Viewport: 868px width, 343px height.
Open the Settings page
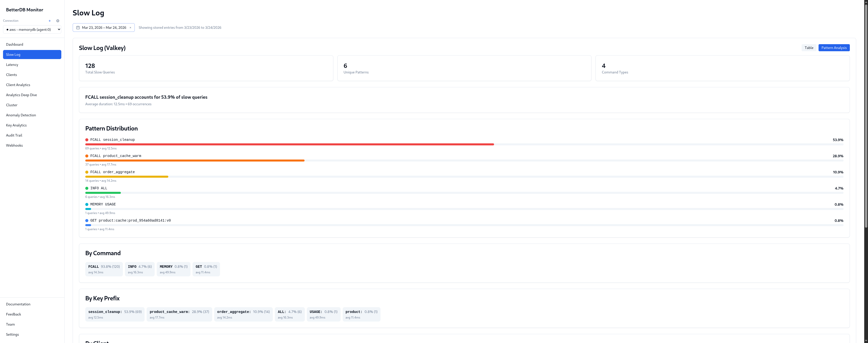tap(12, 335)
